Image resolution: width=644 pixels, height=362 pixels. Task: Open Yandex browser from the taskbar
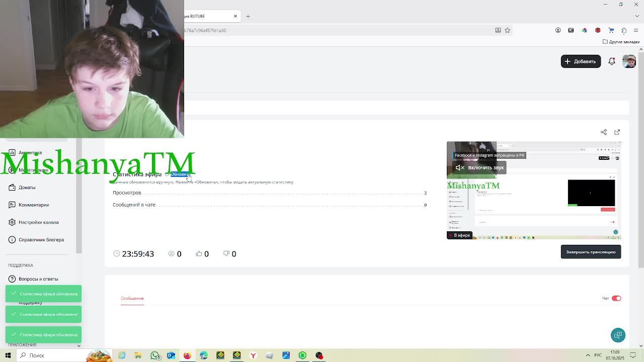pyautogui.click(x=253, y=355)
